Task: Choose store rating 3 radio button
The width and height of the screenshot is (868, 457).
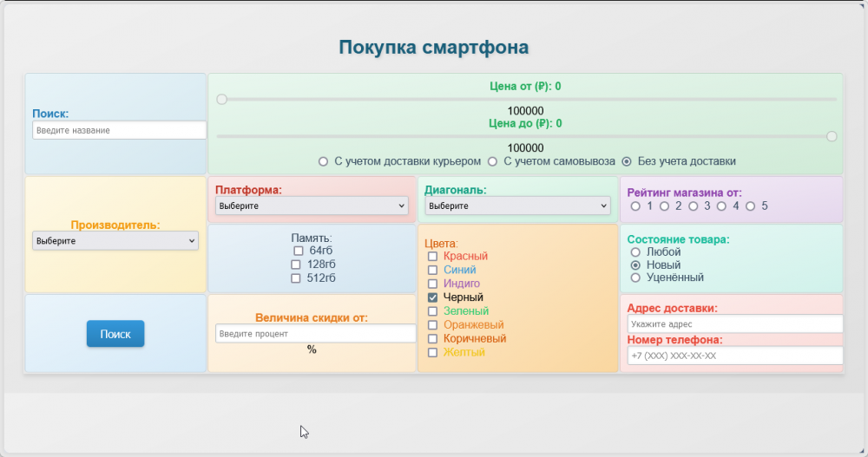Action: click(x=693, y=206)
